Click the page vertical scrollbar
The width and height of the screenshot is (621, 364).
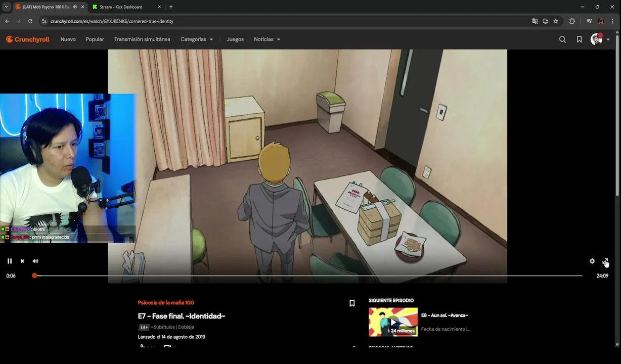[617, 116]
